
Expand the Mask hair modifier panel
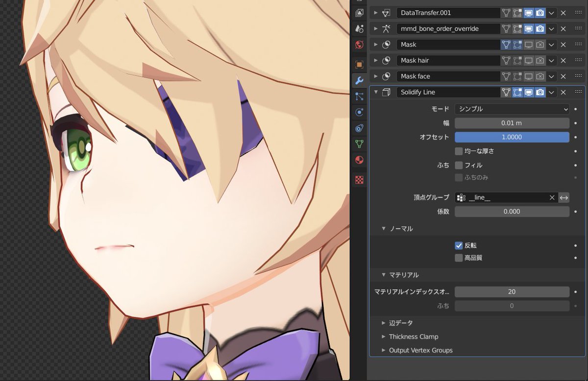pyautogui.click(x=376, y=61)
